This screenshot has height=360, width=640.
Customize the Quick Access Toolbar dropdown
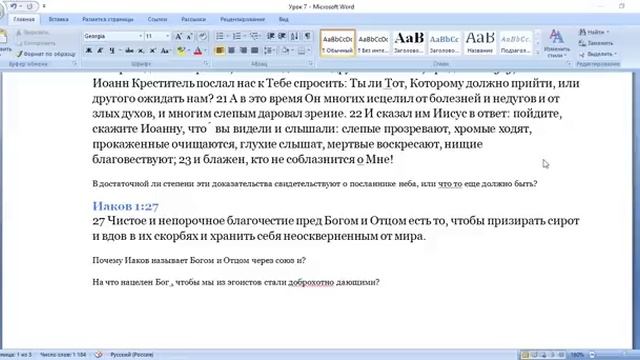(44, 6)
